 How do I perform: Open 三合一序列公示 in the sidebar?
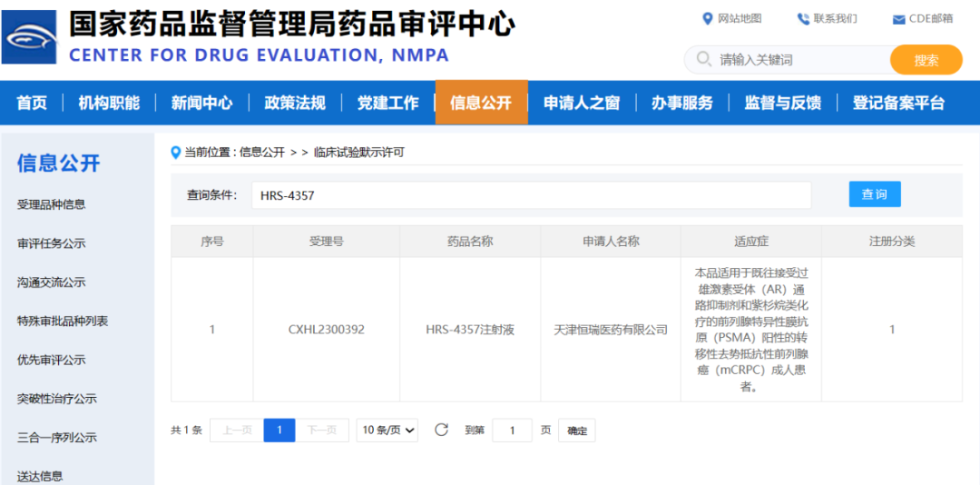tap(57, 438)
